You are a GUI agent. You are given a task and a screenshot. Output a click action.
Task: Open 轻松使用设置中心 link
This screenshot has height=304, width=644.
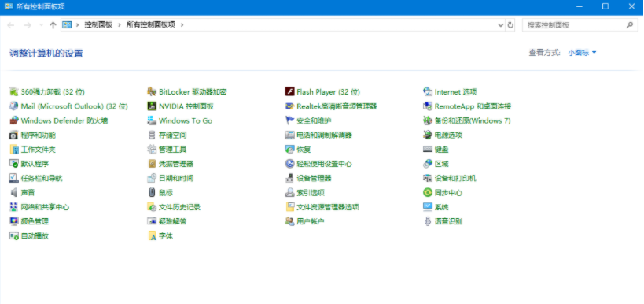point(324,164)
